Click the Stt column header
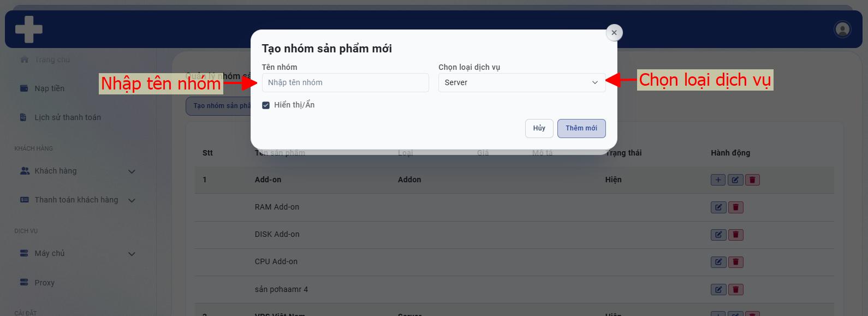This screenshot has height=316, width=868. (x=207, y=153)
